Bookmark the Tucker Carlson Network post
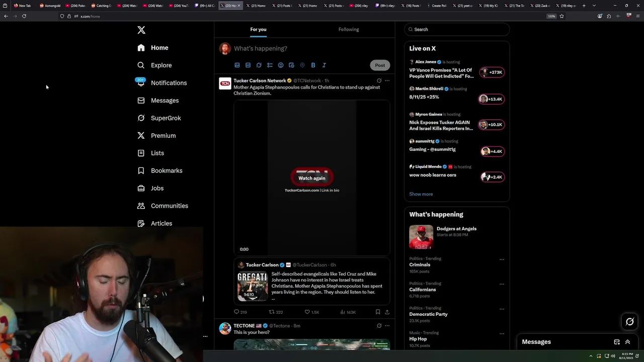 coord(378,312)
